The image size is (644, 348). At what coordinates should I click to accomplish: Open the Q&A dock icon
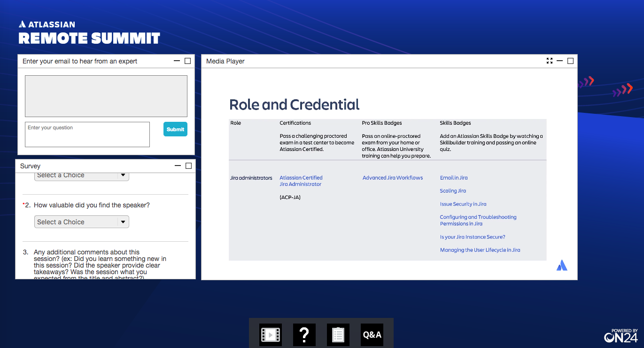(x=372, y=335)
